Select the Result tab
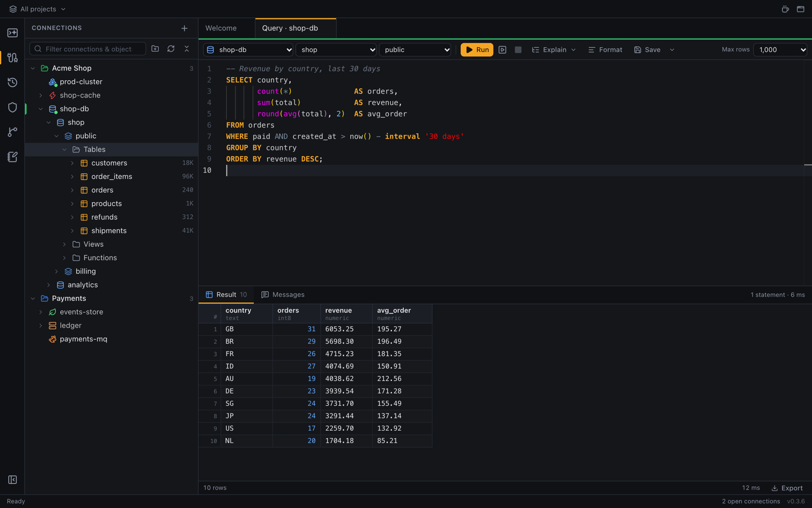 tap(226, 295)
